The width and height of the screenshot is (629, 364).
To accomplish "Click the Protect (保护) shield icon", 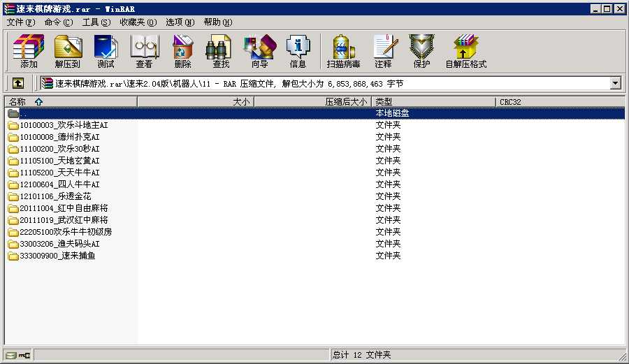I will pyautogui.click(x=421, y=51).
